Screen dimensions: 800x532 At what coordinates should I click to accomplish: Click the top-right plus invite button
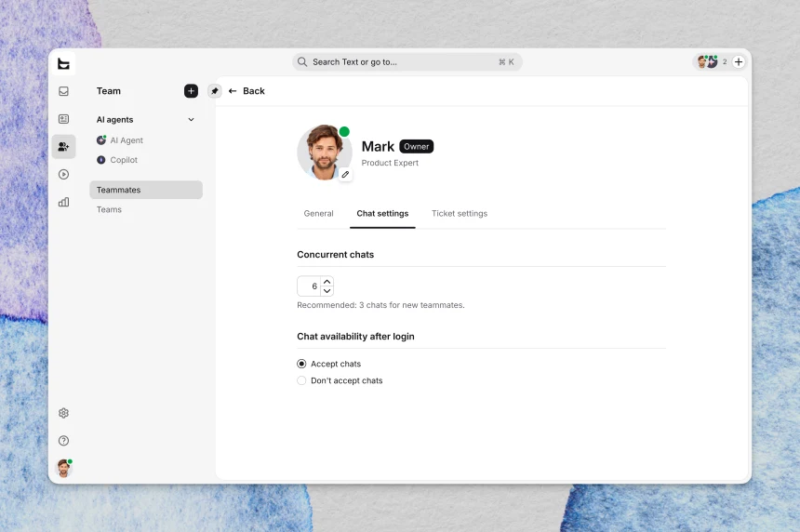tap(739, 61)
